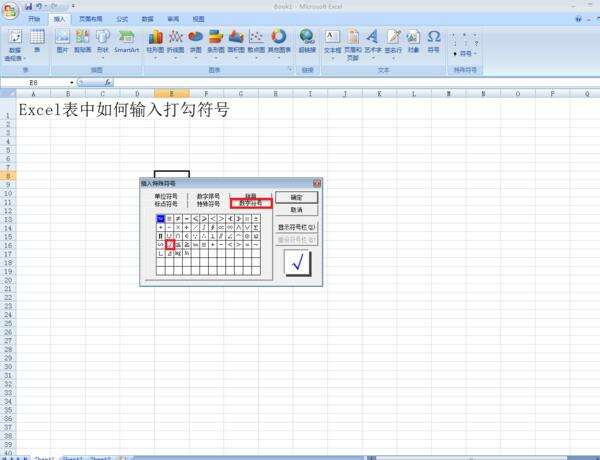The width and height of the screenshot is (600, 460).
Task: Open the Symbol (符号) Omega dialog
Action: tap(434, 41)
